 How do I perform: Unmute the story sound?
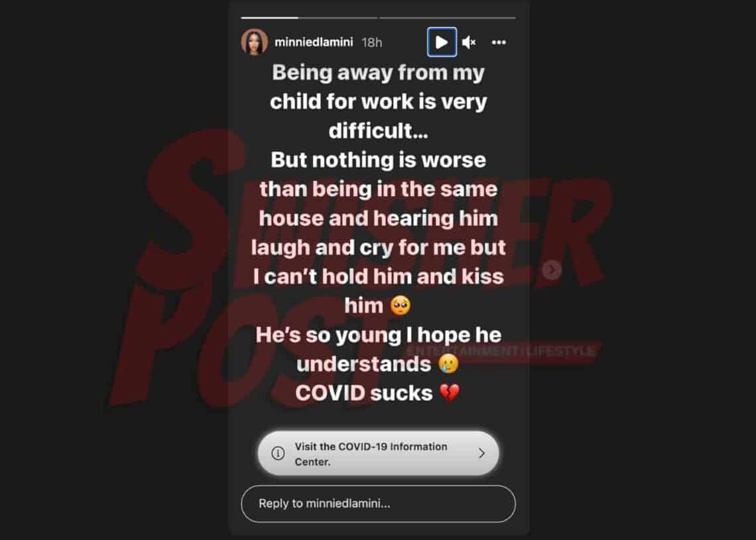click(x=469, y=42)
